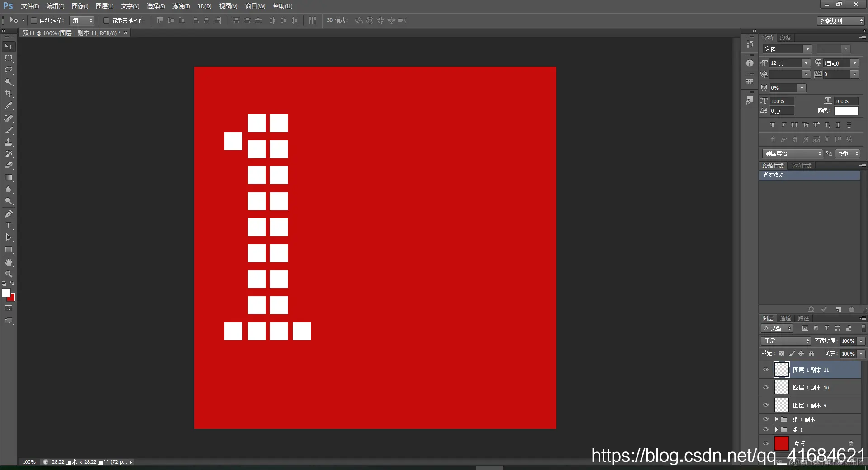Screen dimensions: 868x470
Task: Open the 宋体 font family dropdown
Action: coord(807,49)
